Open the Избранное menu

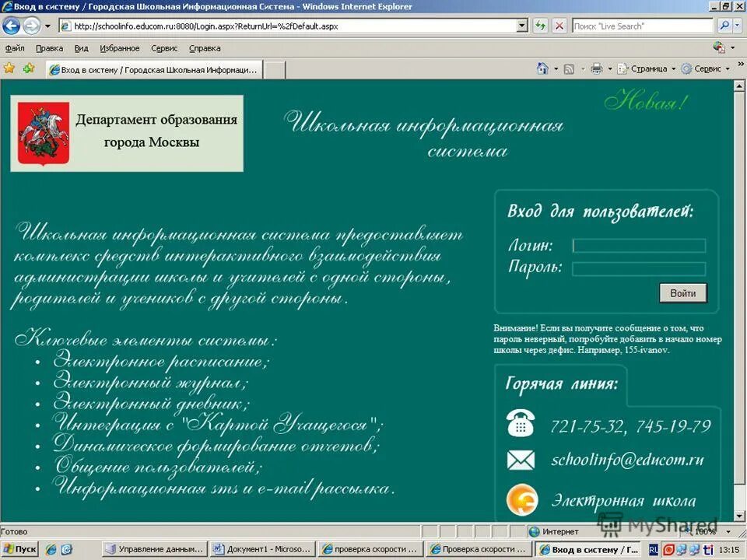120,48
